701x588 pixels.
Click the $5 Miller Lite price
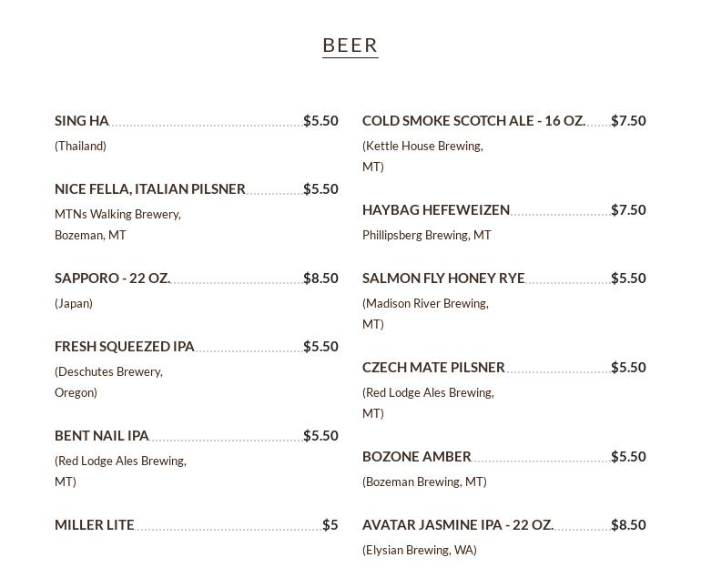click(x=330, y=525)
